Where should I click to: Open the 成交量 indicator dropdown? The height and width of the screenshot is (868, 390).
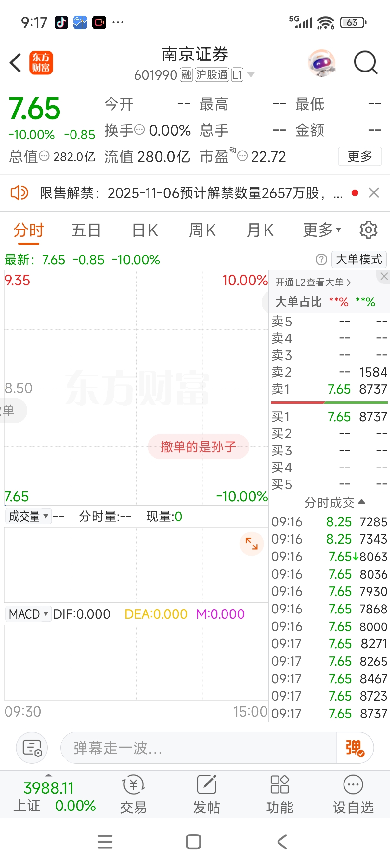point(29,516)
